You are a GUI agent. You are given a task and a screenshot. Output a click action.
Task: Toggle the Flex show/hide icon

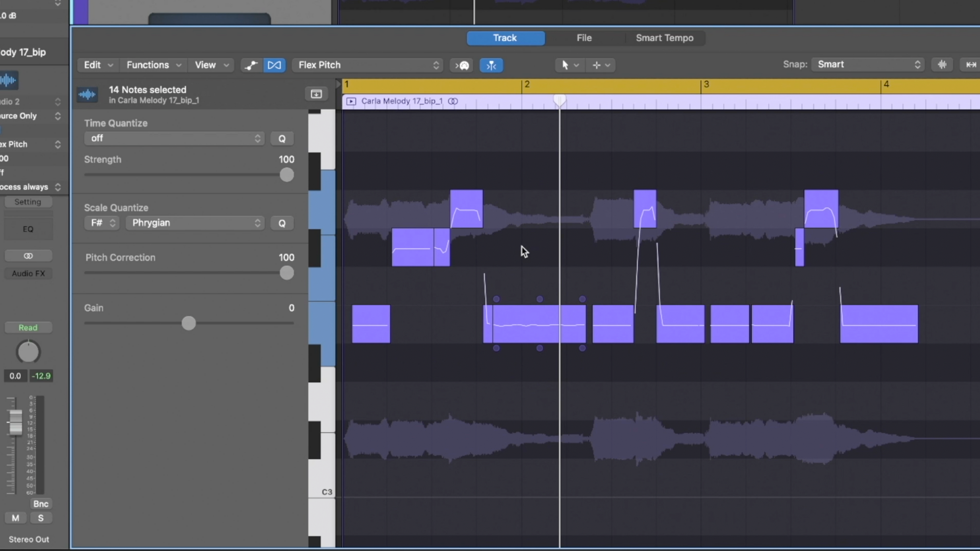(x=274, y=65)
